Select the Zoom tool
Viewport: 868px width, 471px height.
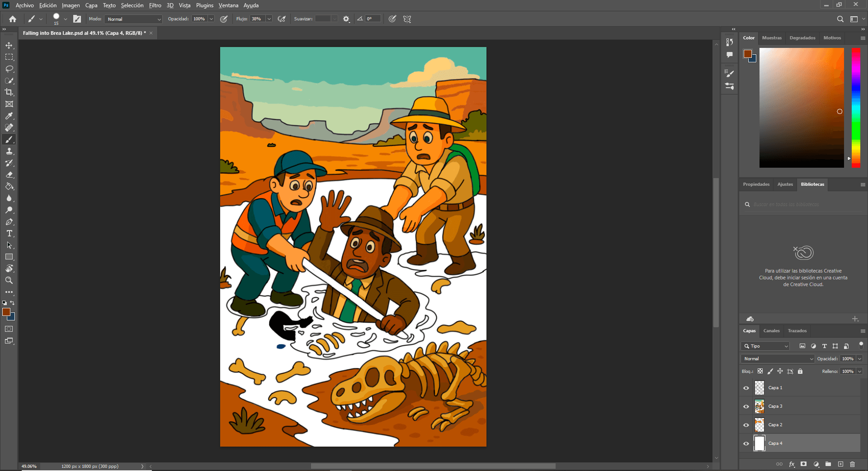click(x=9, y=280)
